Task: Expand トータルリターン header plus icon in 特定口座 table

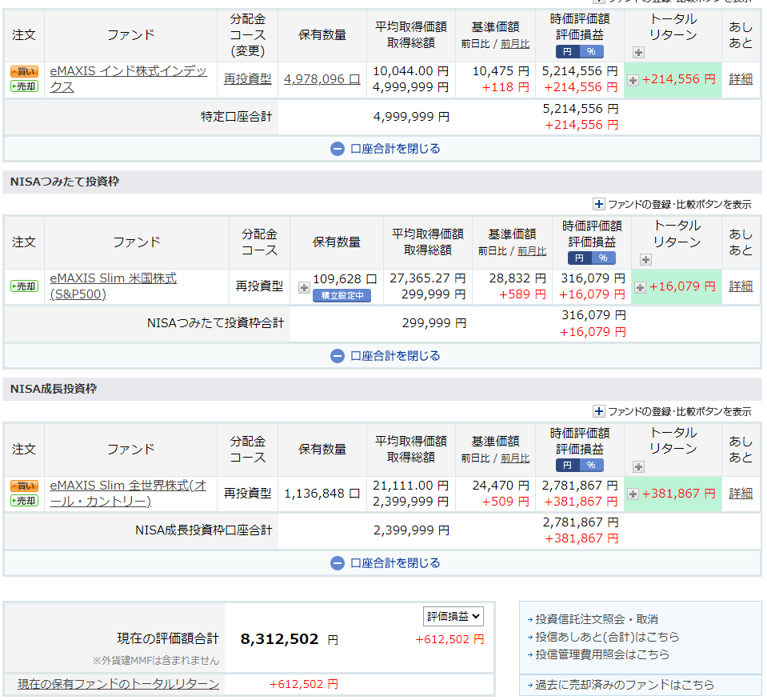Action: click(x=638, y=52)
